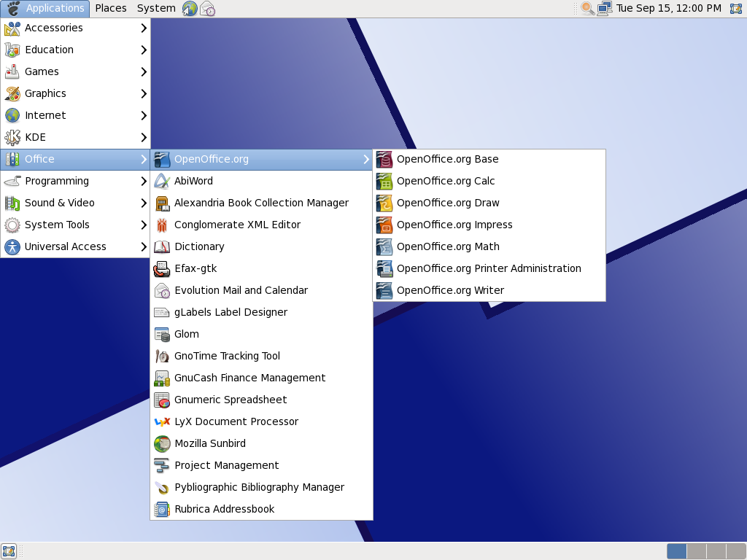Image resolution: width=747 pixels, height=560 pixels.
Task: Click the Alexandria Book Collection icon
Action: click(x=162, y=203)
